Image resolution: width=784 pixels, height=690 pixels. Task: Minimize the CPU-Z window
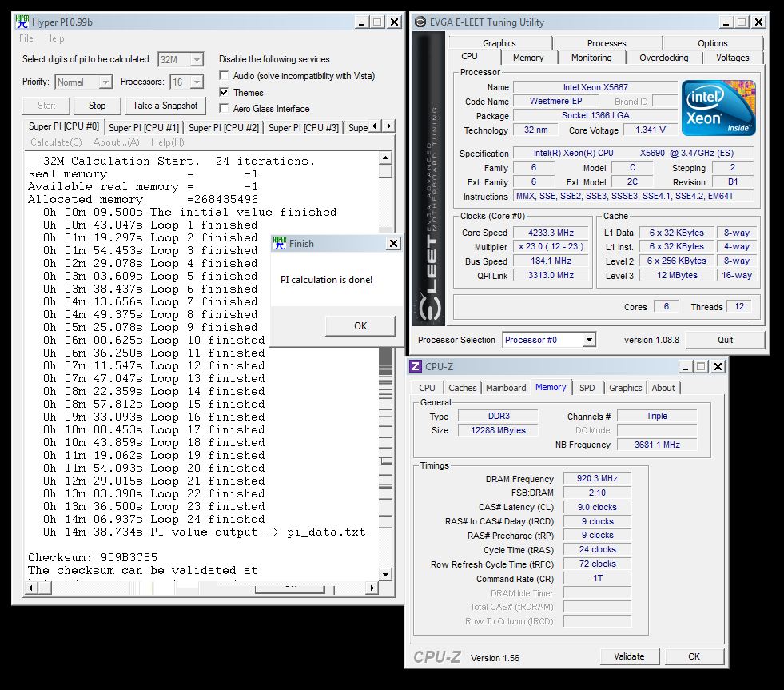[x=685, y=367]
